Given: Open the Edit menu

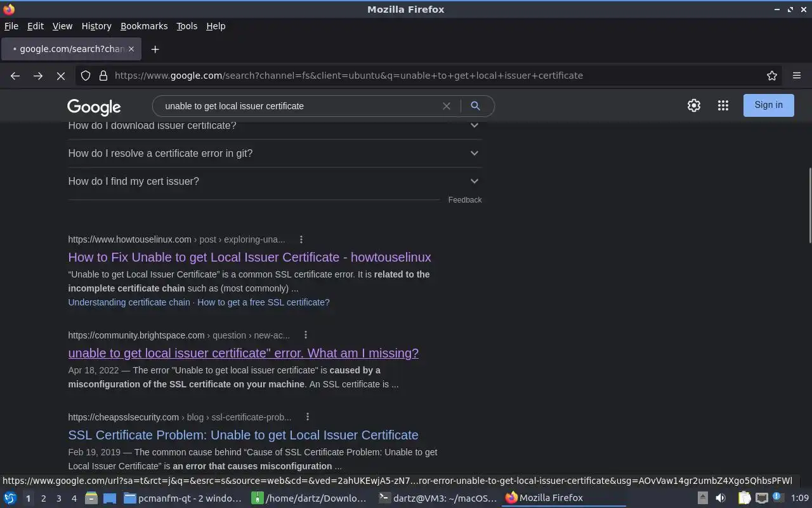Looking at the screenshot, I should pyautogui.click(x=36, y=26).
